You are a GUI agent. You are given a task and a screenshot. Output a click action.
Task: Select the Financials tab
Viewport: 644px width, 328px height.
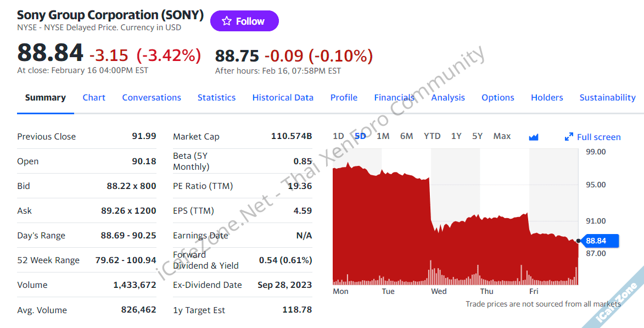394,98
